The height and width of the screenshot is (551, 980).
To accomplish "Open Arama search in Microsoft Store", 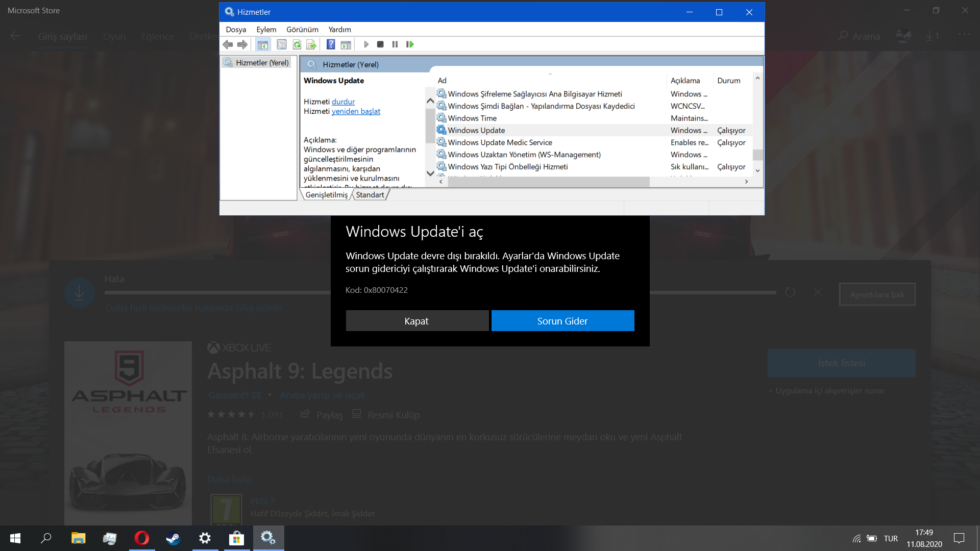I will 859,36.
